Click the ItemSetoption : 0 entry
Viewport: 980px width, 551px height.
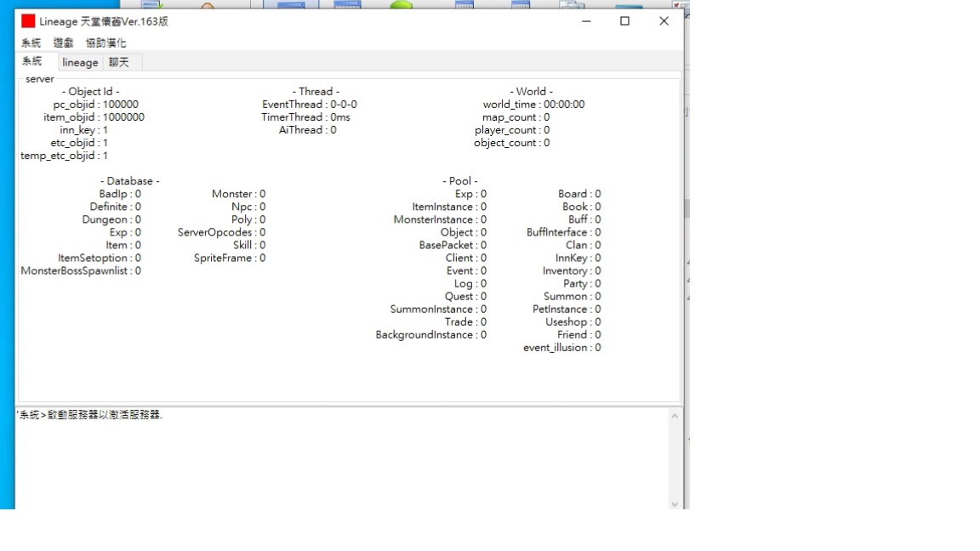pyautogui.click(x=100, y=258)
